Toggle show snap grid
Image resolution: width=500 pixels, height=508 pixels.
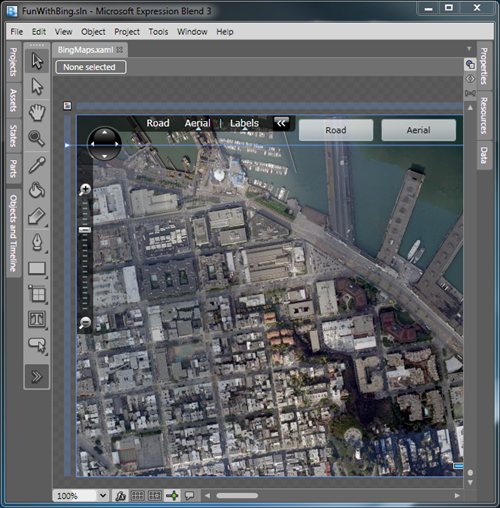[x=138, y=496]
